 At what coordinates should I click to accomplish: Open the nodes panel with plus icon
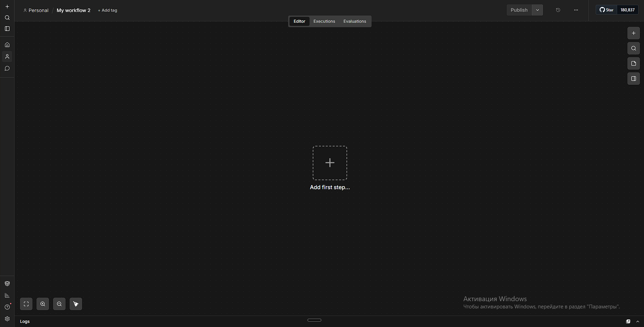tap(633, 33)
